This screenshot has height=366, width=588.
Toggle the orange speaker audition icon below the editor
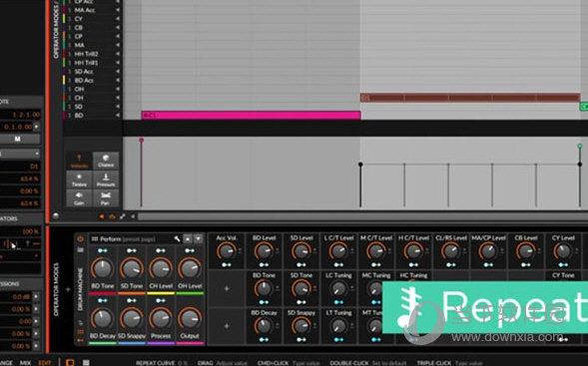pyautogui.click(x=102, y=216)
